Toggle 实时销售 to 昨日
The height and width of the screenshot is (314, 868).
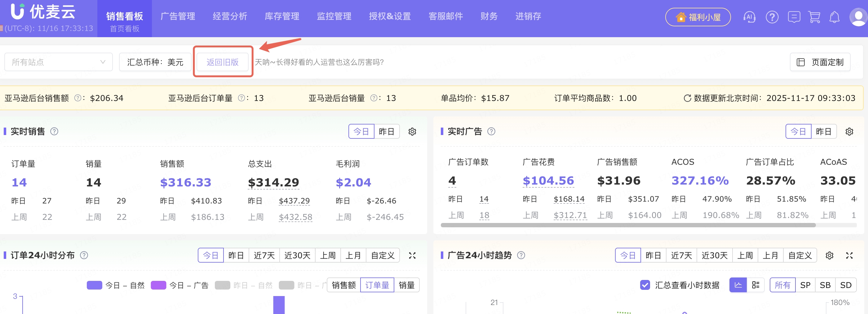click(x=387, y=132)
